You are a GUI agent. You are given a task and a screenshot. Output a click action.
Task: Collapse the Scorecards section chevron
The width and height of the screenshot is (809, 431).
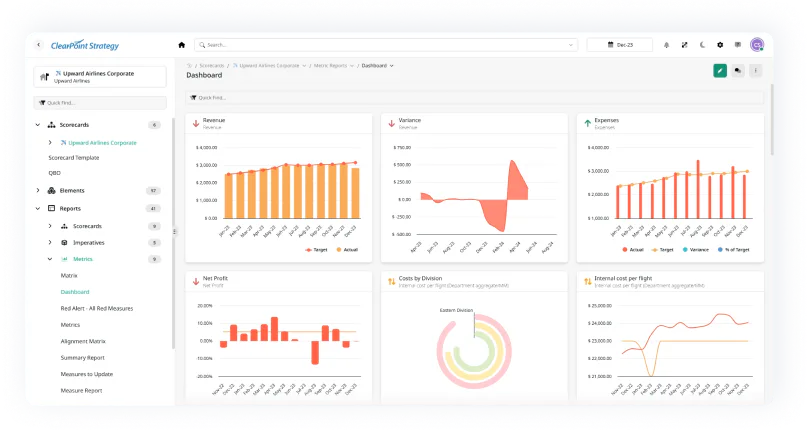38,125
